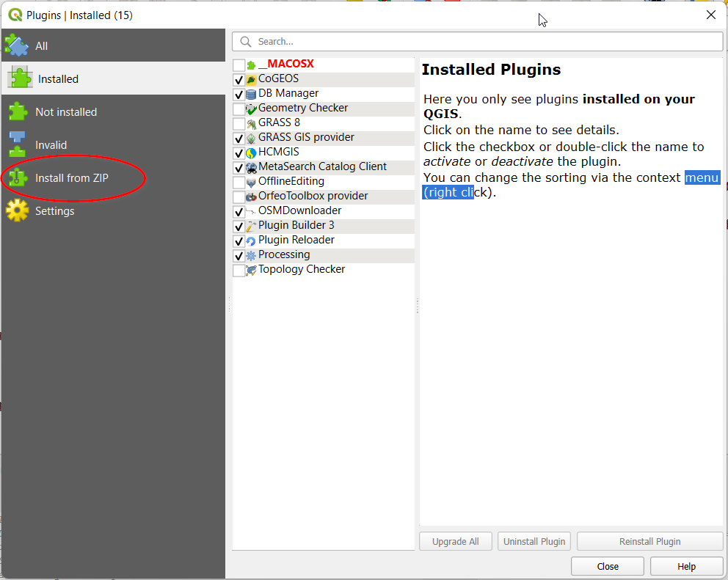Enable the GRASS 8 checkbox
This screenshot has width=728, height=580.
click(239, 124)
